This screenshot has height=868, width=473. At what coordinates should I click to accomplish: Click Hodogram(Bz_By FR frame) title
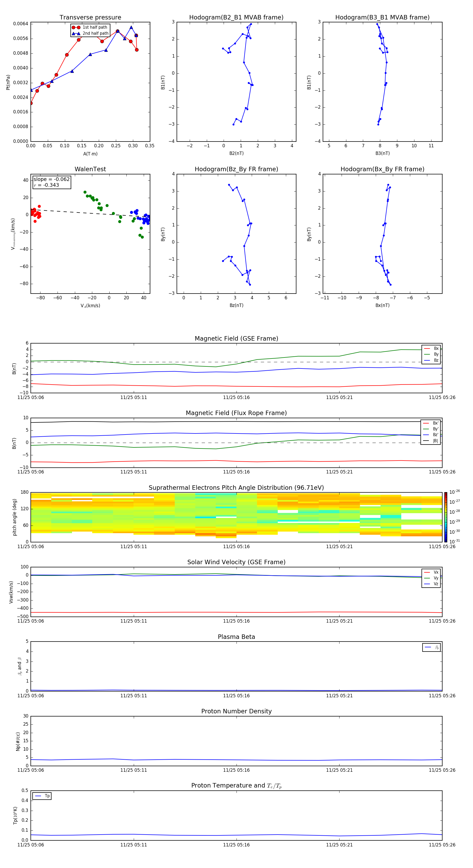tap(236, 169)
